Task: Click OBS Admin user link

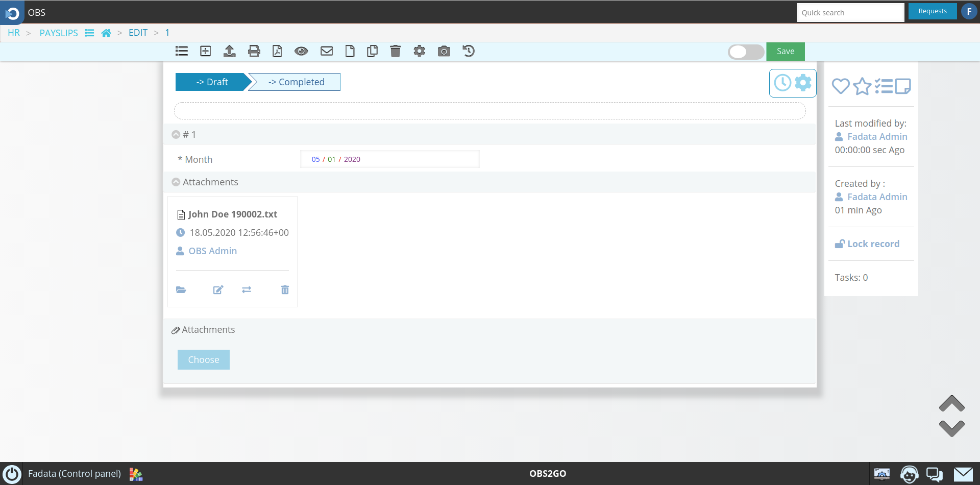Action: pyautogui.click(x=212, y=251)
